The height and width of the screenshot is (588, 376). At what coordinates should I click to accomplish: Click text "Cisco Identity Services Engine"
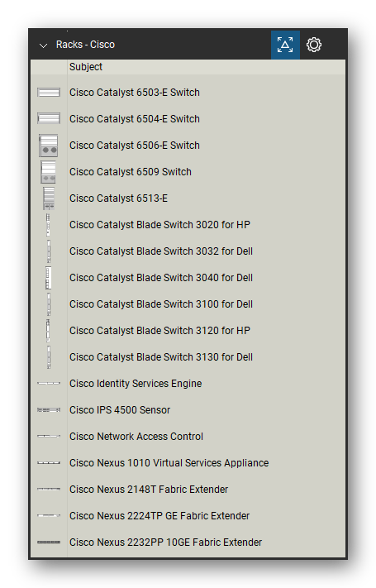(x=136, y=384)
